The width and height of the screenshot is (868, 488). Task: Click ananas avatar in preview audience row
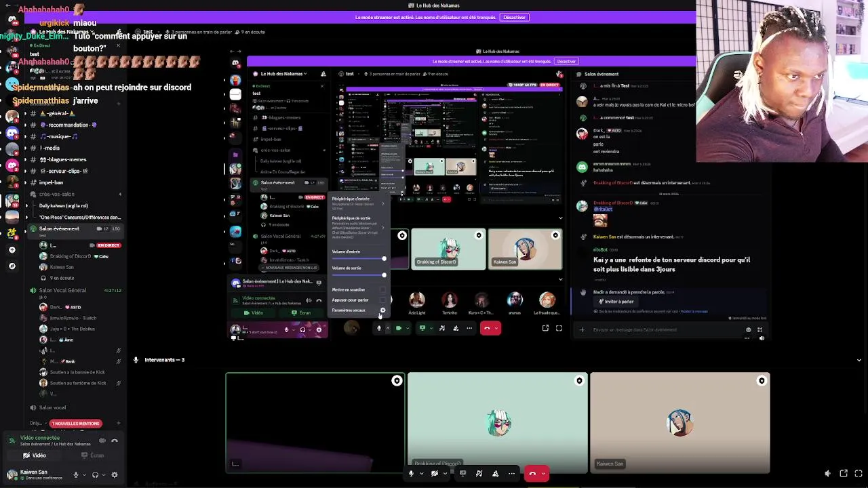pos(515,300)
